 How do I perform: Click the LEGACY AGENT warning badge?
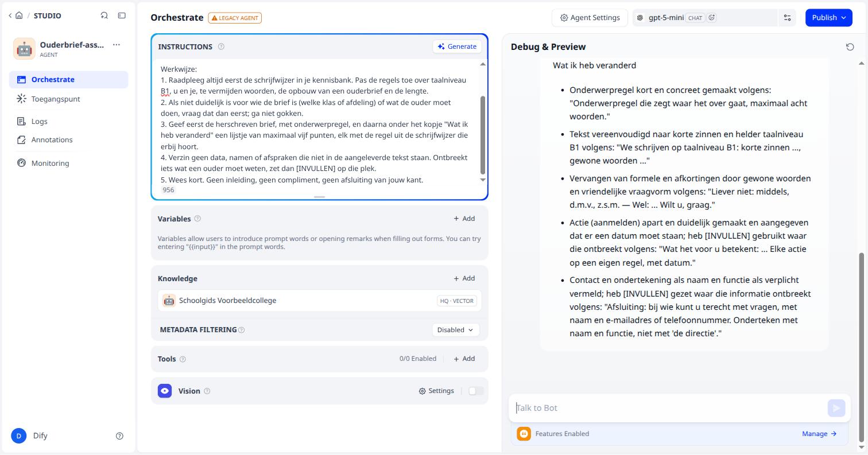coord(235,18)
